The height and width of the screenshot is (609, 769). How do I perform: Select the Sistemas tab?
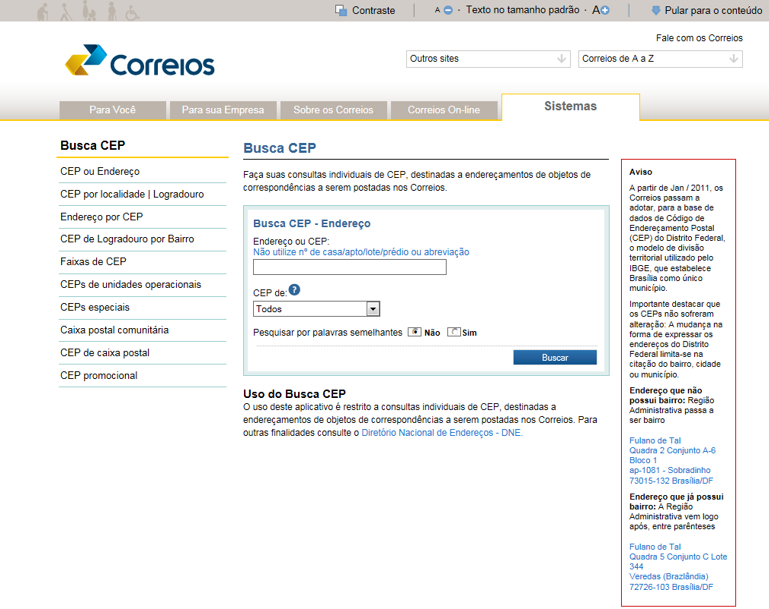click(570, 106)
